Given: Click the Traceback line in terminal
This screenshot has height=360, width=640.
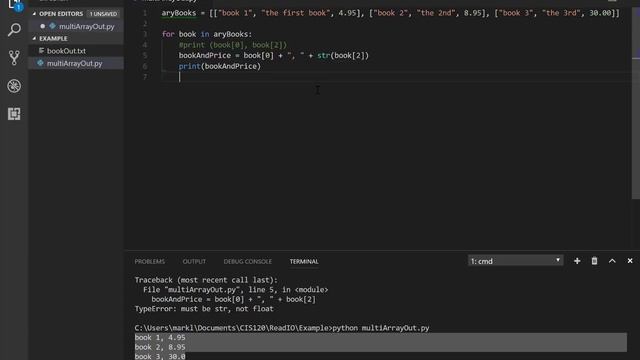Looking at the screenshot, I should (x=206, y=280).
